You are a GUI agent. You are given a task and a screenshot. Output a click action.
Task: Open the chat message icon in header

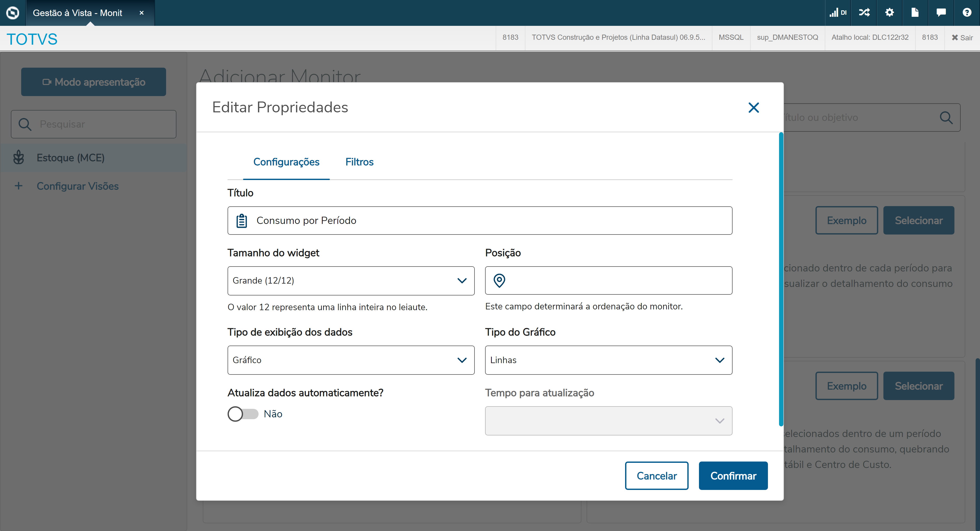coord(941,13)
